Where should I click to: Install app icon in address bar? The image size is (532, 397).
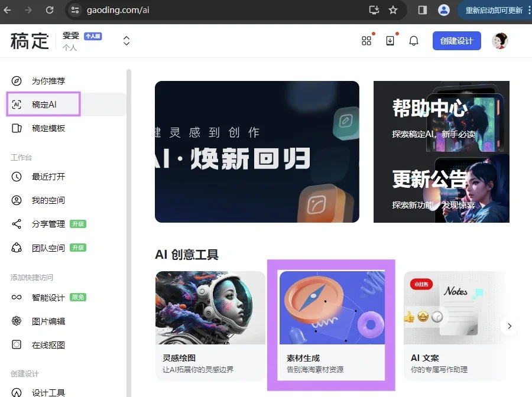[374, 10]
